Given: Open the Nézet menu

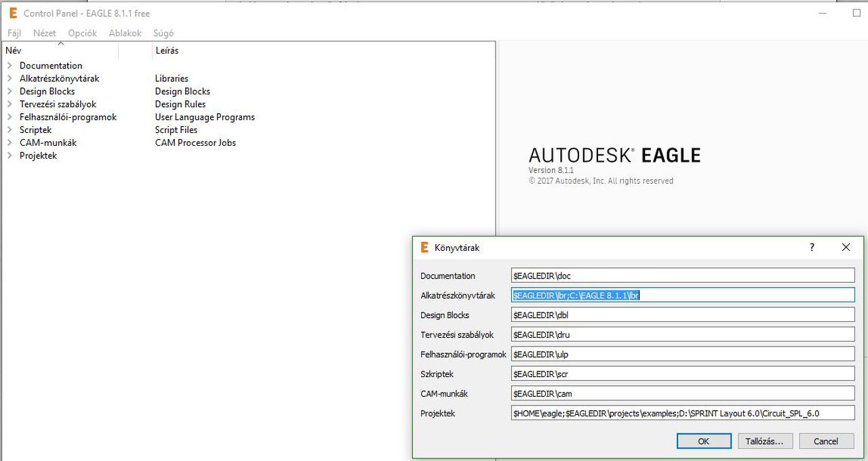Looking at the screenshot, I should [x=45, y=33].
